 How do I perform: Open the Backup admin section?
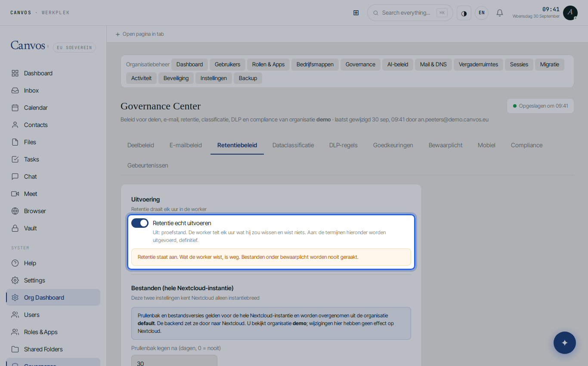248,78
